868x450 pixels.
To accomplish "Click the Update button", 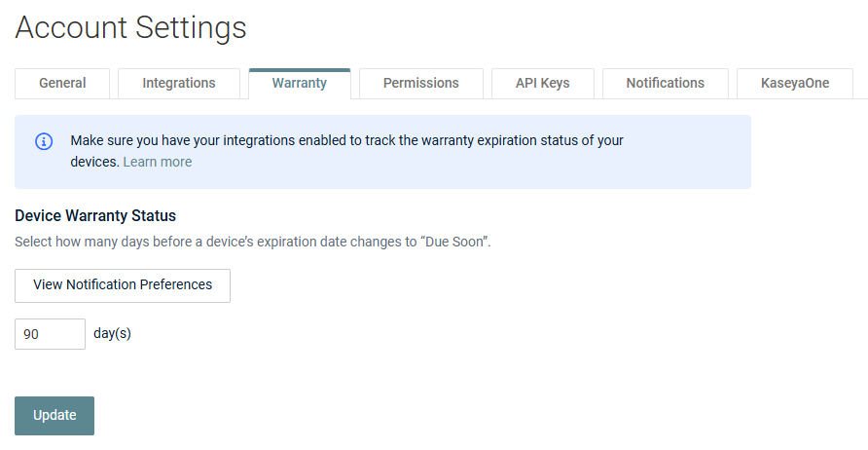I will [x=54, y=416].
